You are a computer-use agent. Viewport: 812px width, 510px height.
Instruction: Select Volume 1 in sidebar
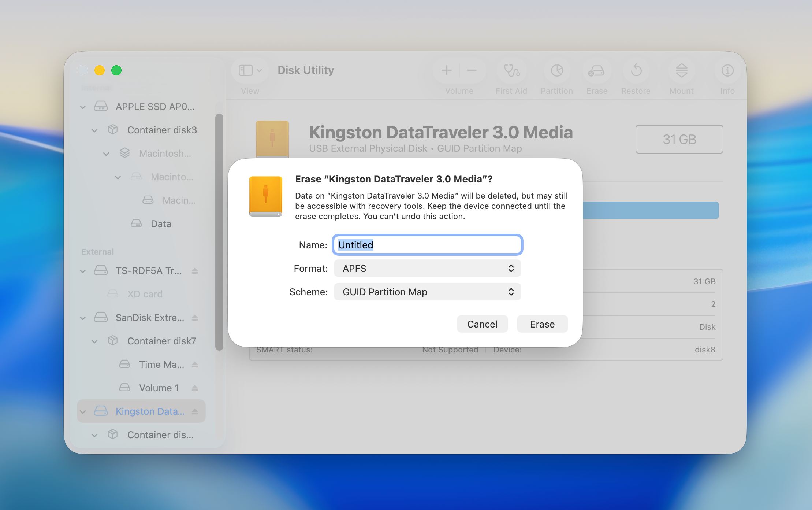[x=141, y=388]
